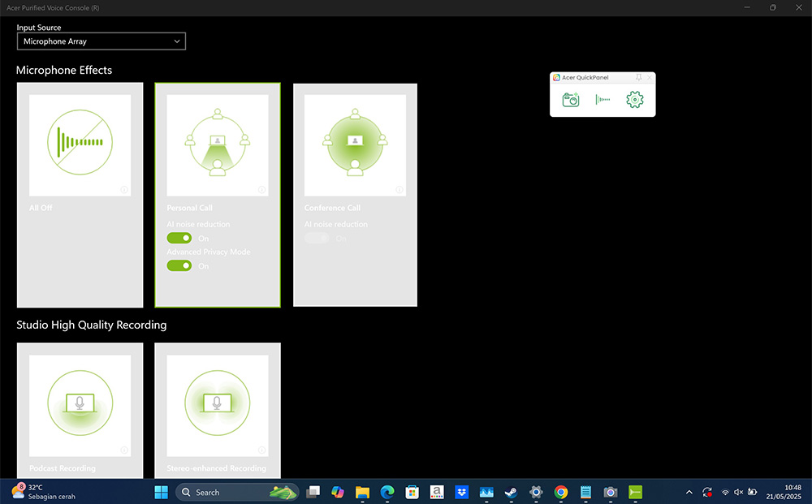This screenshot has width=812, height=504.
Task: Open Dropbox from the taskbar
Action: click(x=461, y=492)
